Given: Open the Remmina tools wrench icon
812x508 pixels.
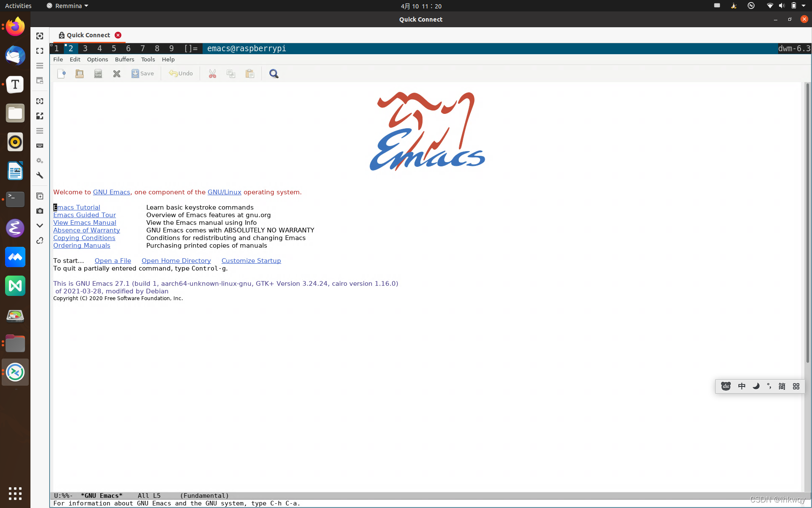Looking at the screenshot, I should pyautogui.click(x=40, y=175).
